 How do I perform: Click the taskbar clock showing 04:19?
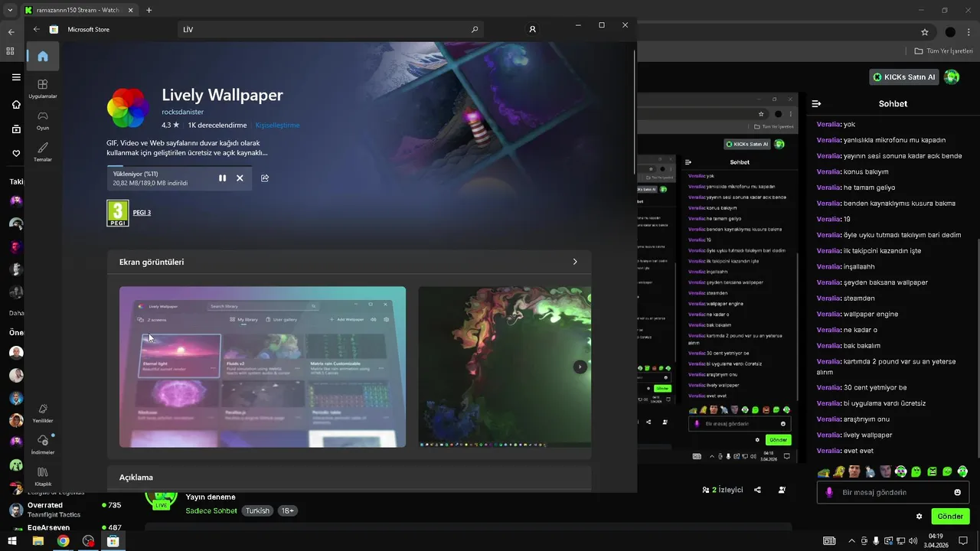pos(936,540)
